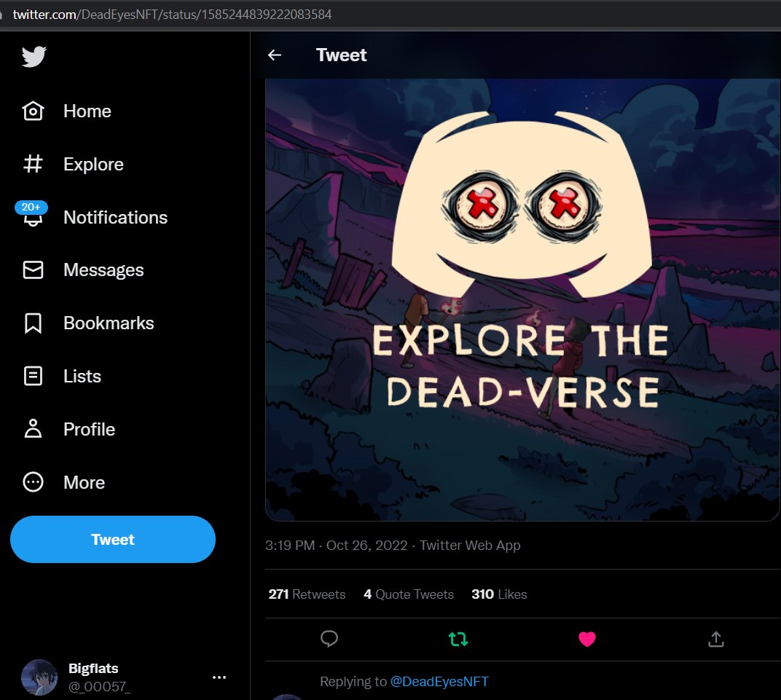This screenshot has height=700, width=781.
Task: Click the Explore hashtag icon
Action: tap(33, 164)
